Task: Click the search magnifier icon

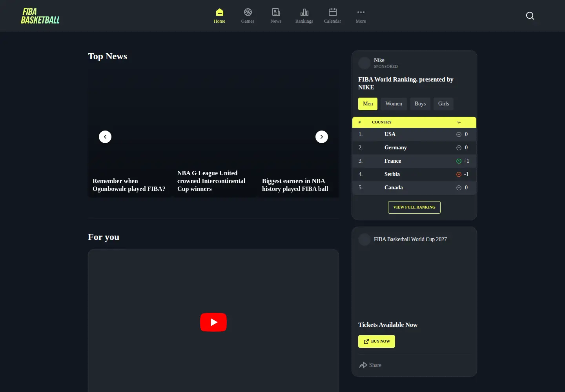Action: pyautogui.click(x=530, y=16)
